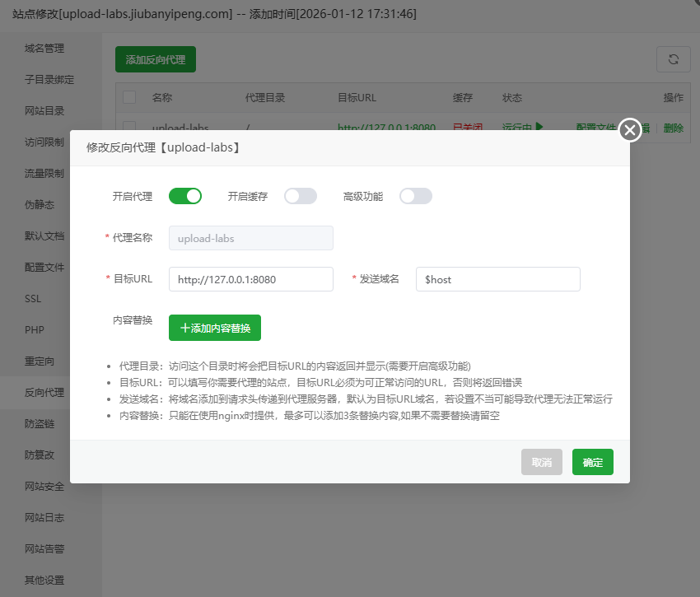Click the 取消 button

pyautogui.click(x=541, y=462)
